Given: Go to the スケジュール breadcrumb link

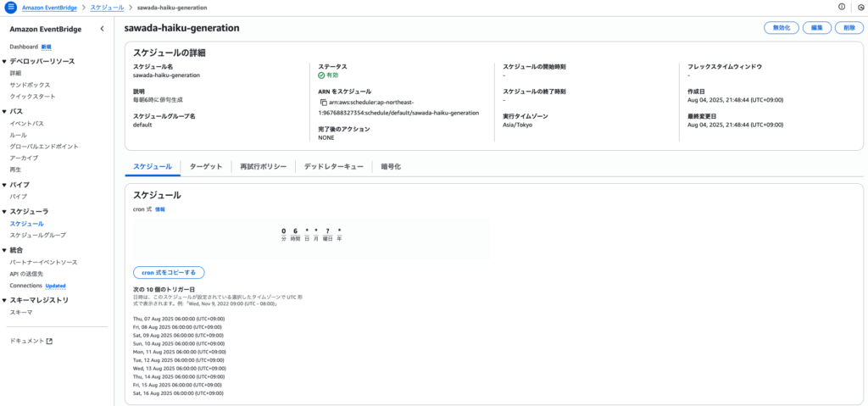Looking at the screenshot, I should (107, 8).
